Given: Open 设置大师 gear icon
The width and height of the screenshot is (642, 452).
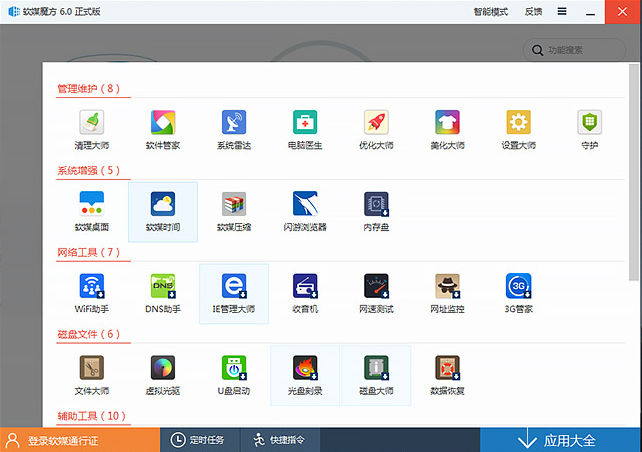Looking at the screenshot, I should pos(518,122).
